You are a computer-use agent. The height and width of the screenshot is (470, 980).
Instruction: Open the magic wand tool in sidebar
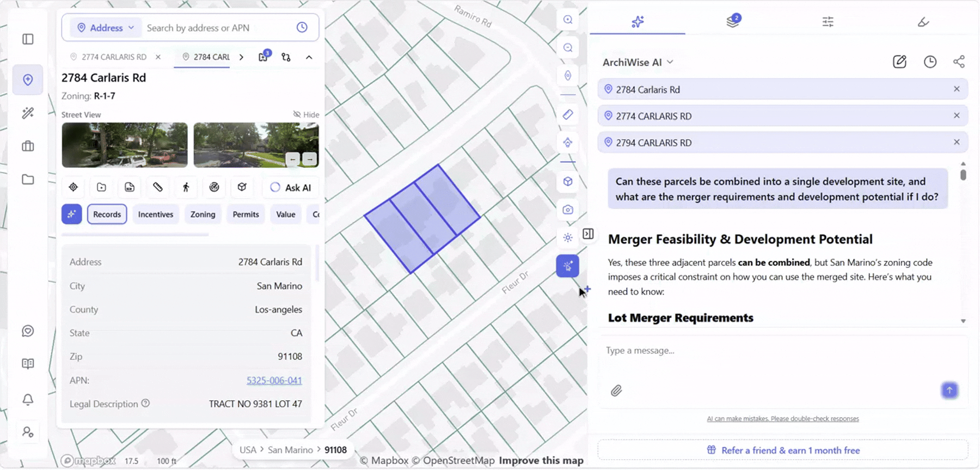[28, 113]
